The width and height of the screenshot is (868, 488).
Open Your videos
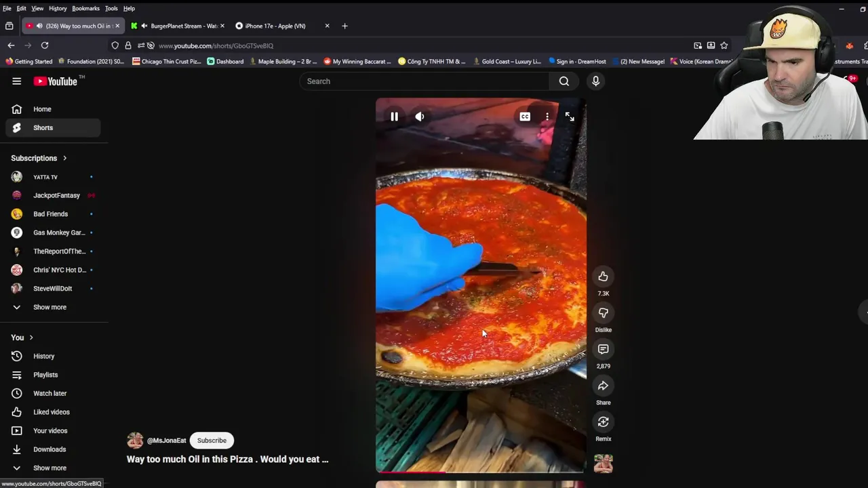[53, 430]
